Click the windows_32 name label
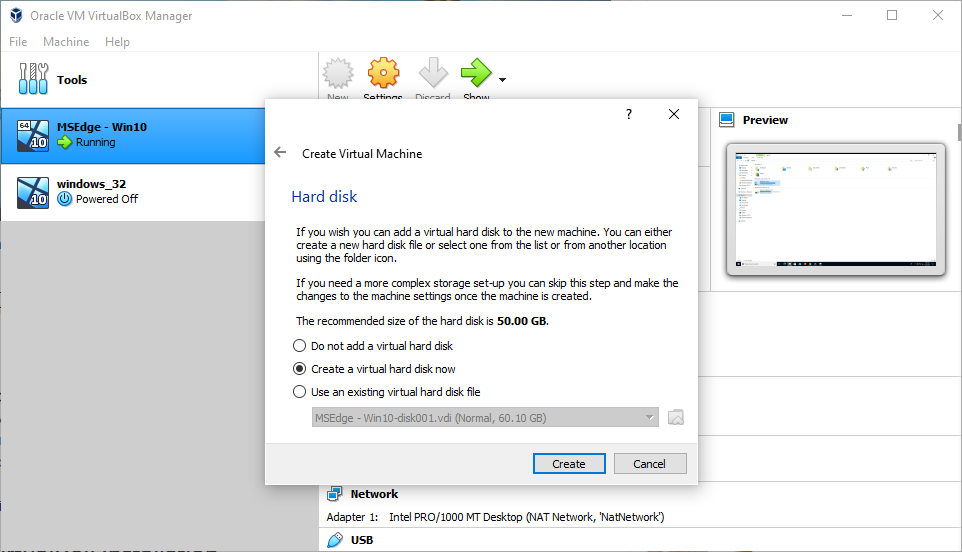Image resolution: width=962 pixels, height=552 pixels. pos(91,184)
